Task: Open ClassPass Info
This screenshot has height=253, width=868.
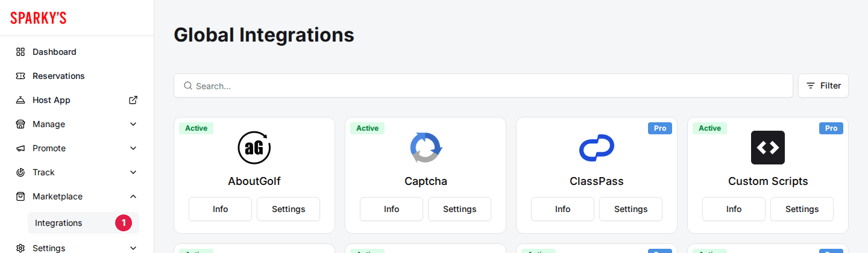Action: click(x=562, y=209)
